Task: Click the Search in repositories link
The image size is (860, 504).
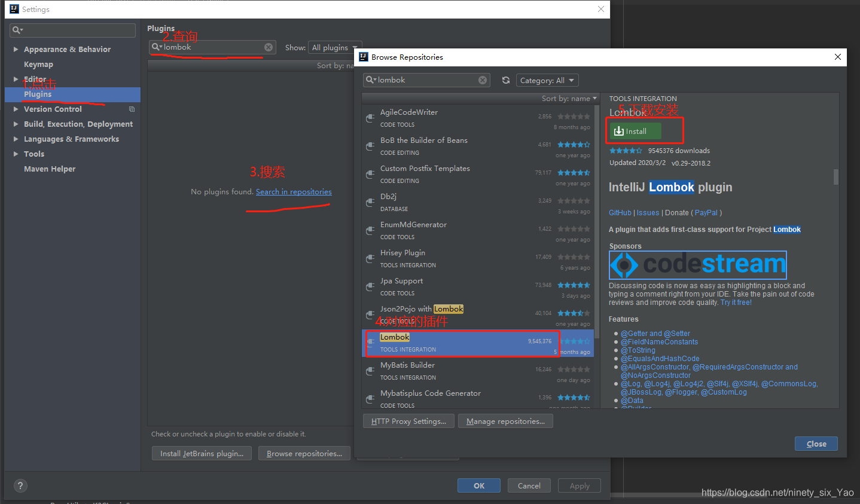Action: (294, 192)
